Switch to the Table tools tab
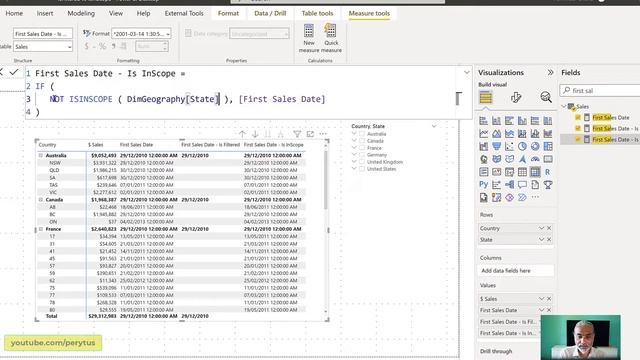This screenshot has height=360, width=640. 318,13
